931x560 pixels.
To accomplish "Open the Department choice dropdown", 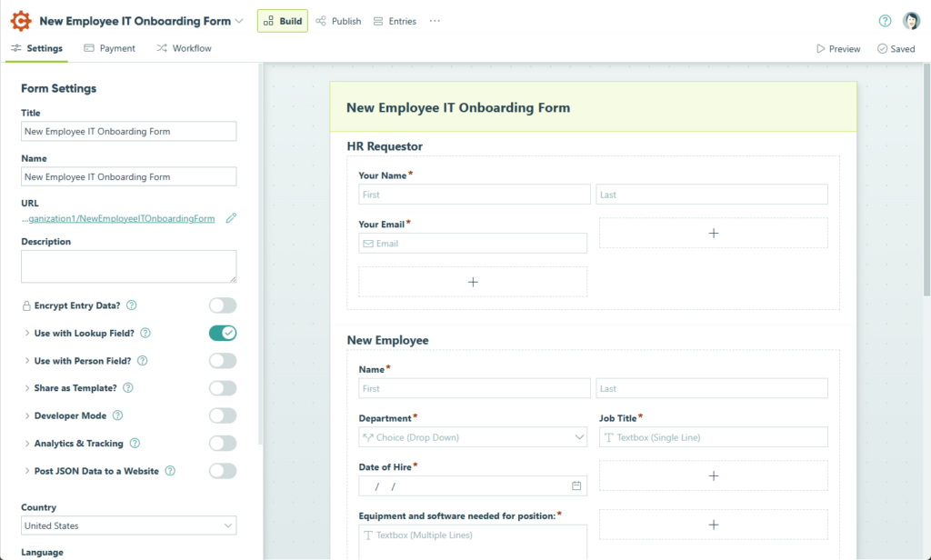I will (473, 437).
